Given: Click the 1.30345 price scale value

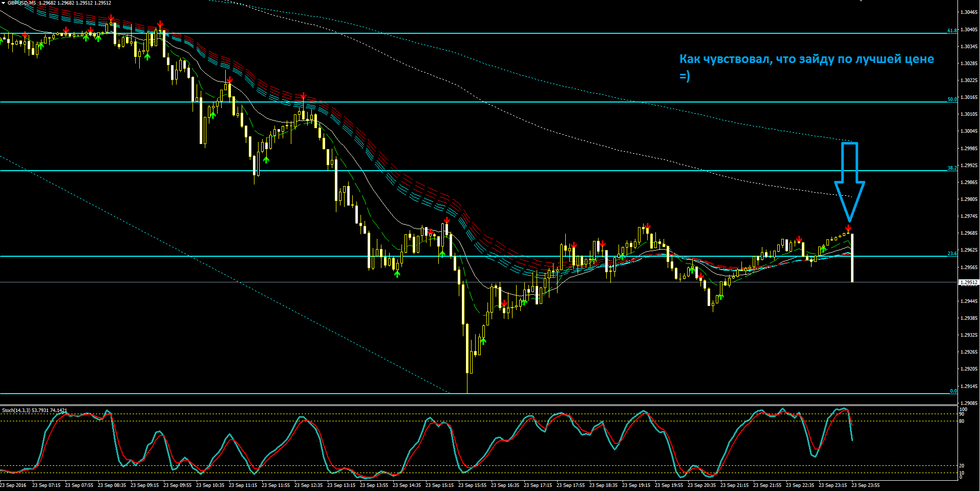Looking at the screenshot, I should (x=969, y=47).
